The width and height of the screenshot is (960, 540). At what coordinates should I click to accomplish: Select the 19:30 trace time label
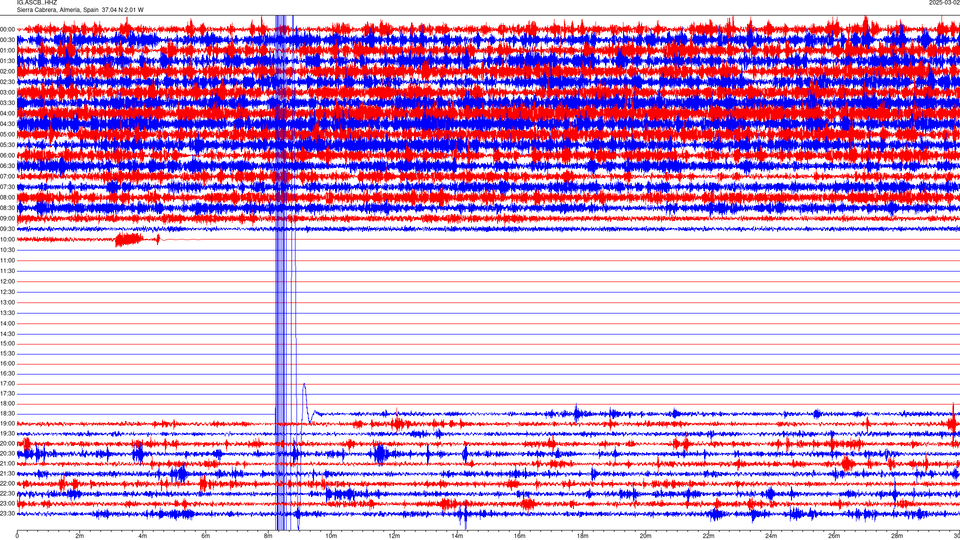[7, 433]
